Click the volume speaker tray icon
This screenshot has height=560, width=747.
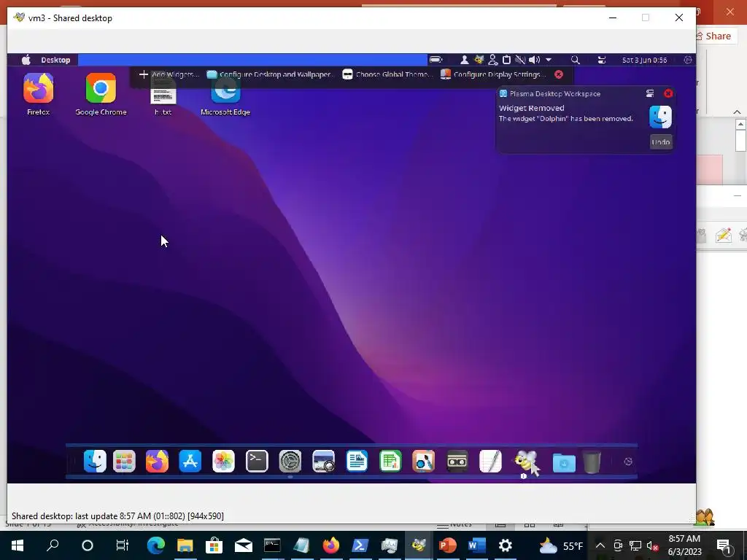click(x=534, y=60)
